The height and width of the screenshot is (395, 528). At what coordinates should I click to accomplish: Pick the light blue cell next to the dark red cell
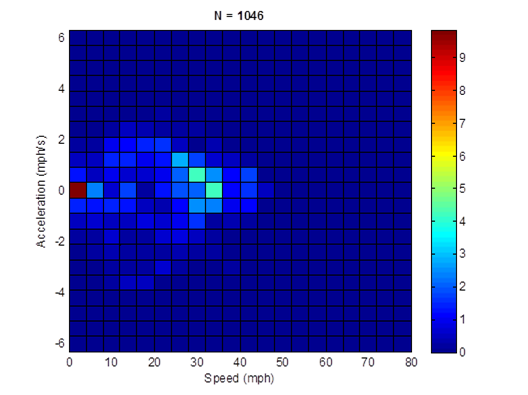coord(95,190)
